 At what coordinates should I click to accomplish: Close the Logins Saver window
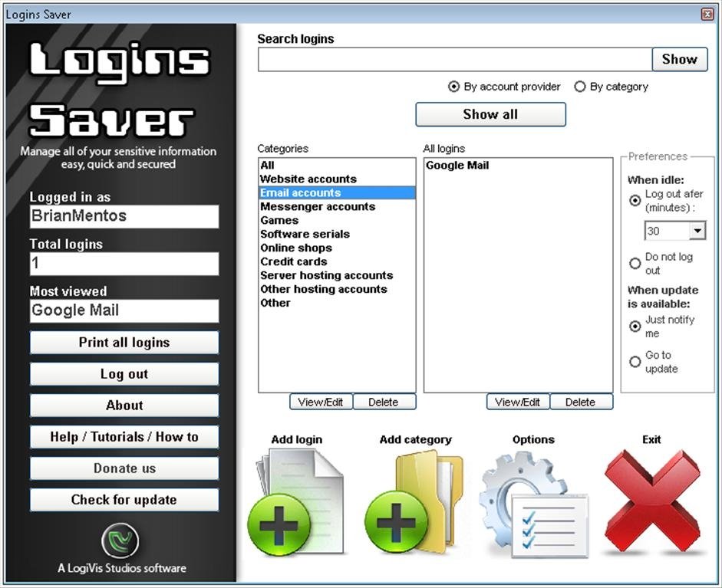[x=707, y=15]
